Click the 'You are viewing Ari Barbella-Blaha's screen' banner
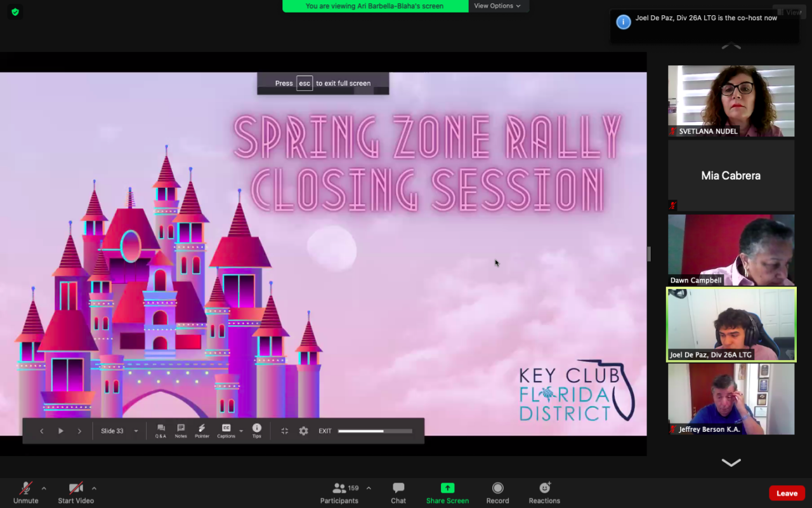The height and width of the screenshot is (508, 812). 375,6
